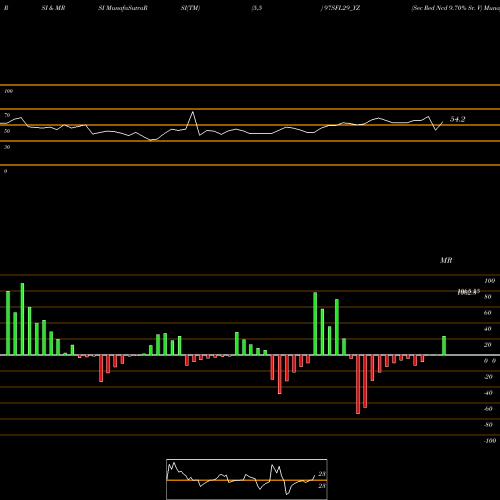500x500 pixels.
Task: Click the histogram -60 axis label
Action: click(488, 409)
